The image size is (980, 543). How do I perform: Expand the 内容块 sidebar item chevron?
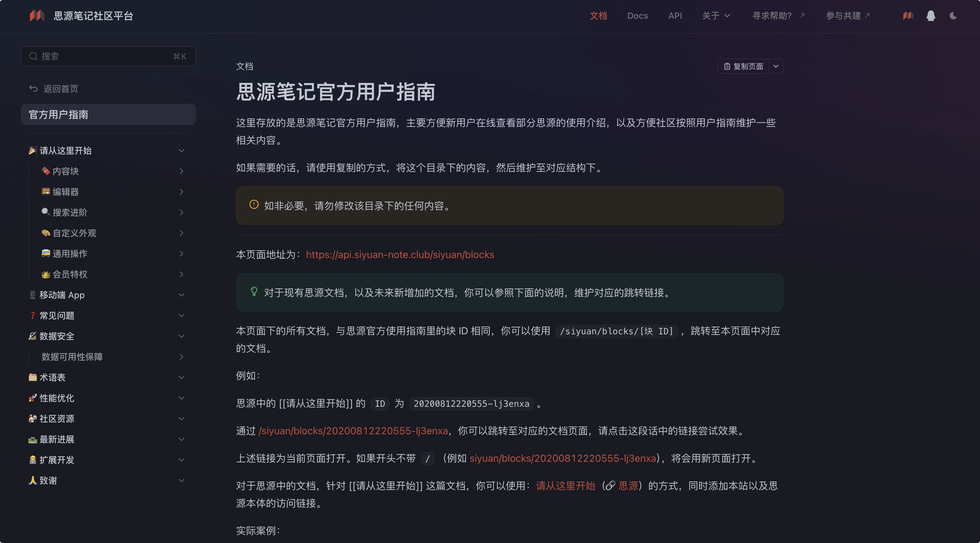click(x=182, y=171)
